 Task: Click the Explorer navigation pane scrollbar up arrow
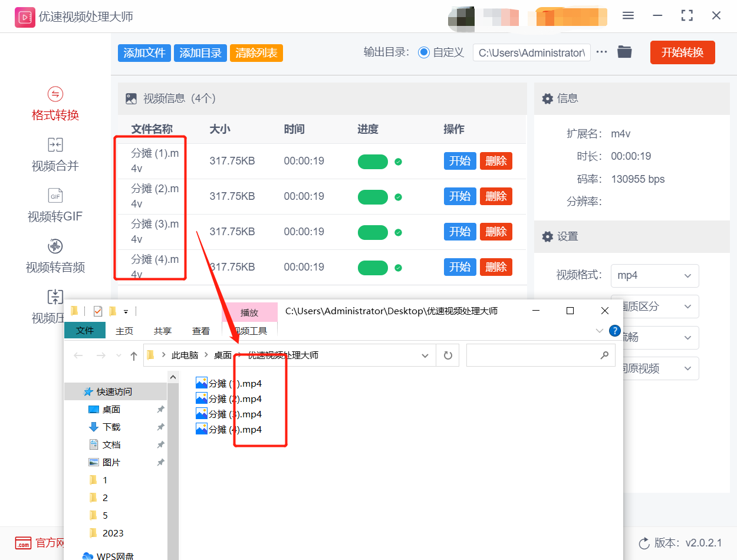(x=173, y=377)
